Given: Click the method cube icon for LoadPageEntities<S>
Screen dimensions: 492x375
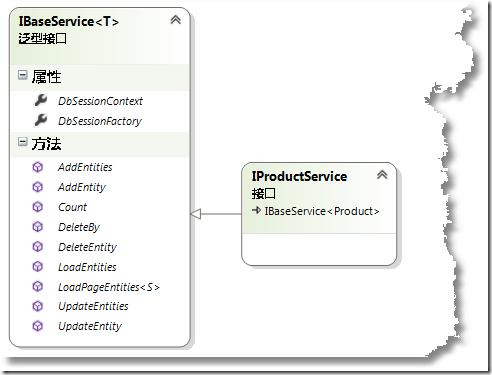Looking at the screenshot, I should click(x=38, y=286).
